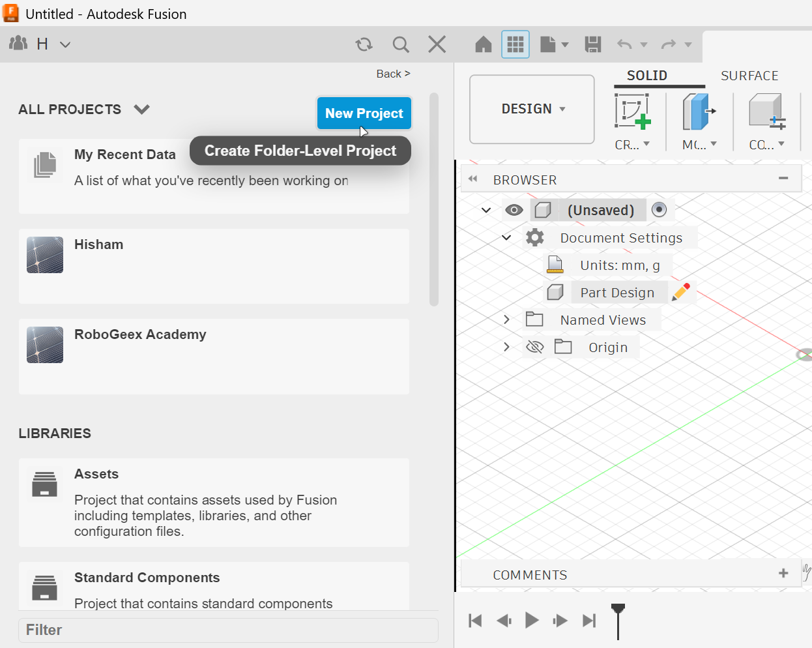Image resolution: width=812 pixels, height=648 pixels.
Task: Toggle the Show Data Panel grid icon
Action: pyautogui.click(x=515, y=44)
